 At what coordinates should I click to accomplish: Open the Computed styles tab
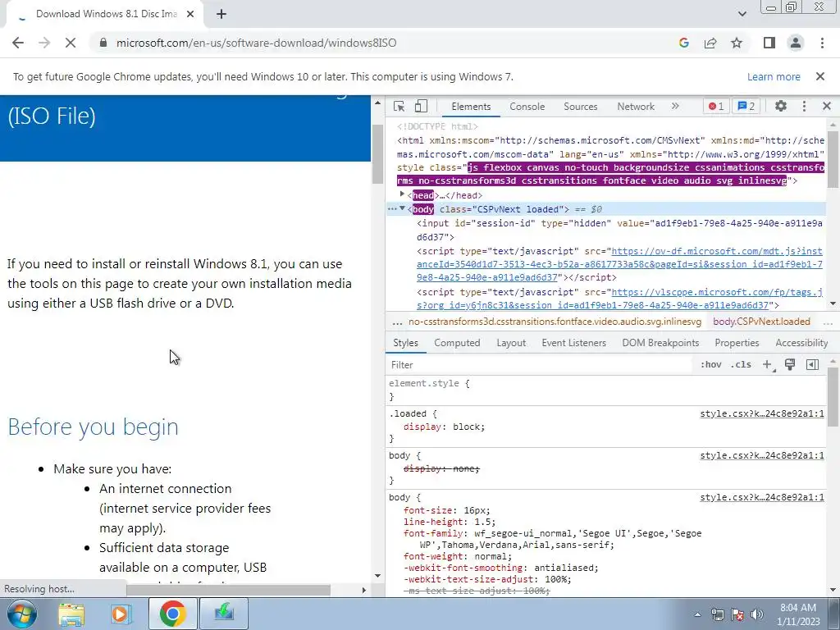457,343
